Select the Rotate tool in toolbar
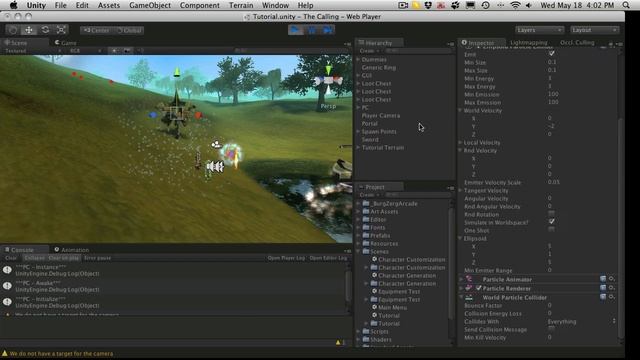 pos(45,30)
